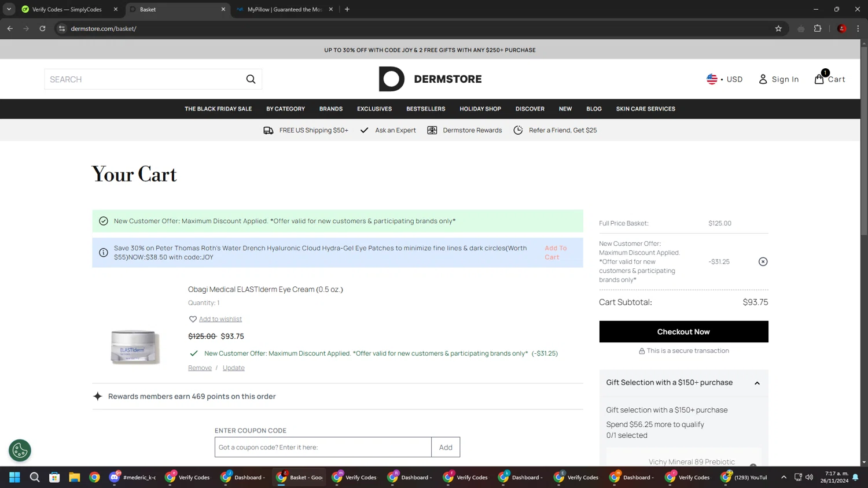Screen dimensions: 868x488
Task: Open the Microsoft Store taskbar icon
Action: (x=54, y=477)
